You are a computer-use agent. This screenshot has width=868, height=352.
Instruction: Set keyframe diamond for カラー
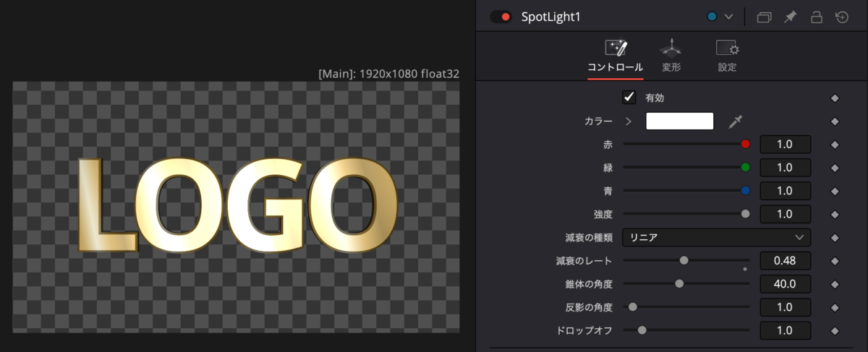coord(835,121)
